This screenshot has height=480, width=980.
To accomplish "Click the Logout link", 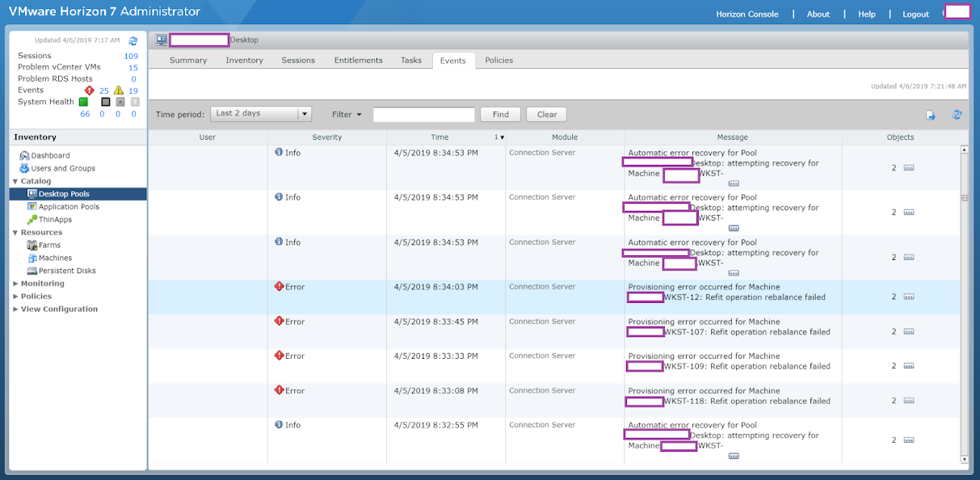I will point(916,14).
